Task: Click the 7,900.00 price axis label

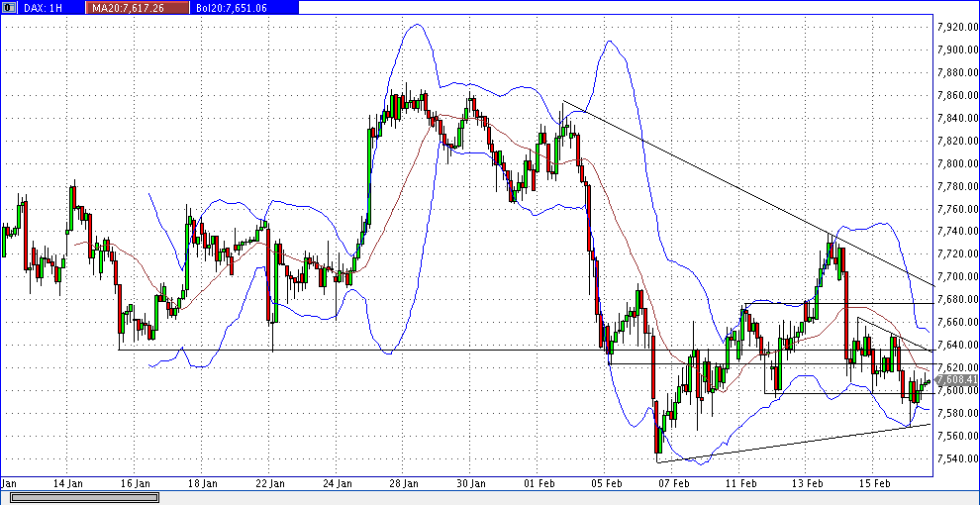Action: pyautogui.click(x=957, y=50)
